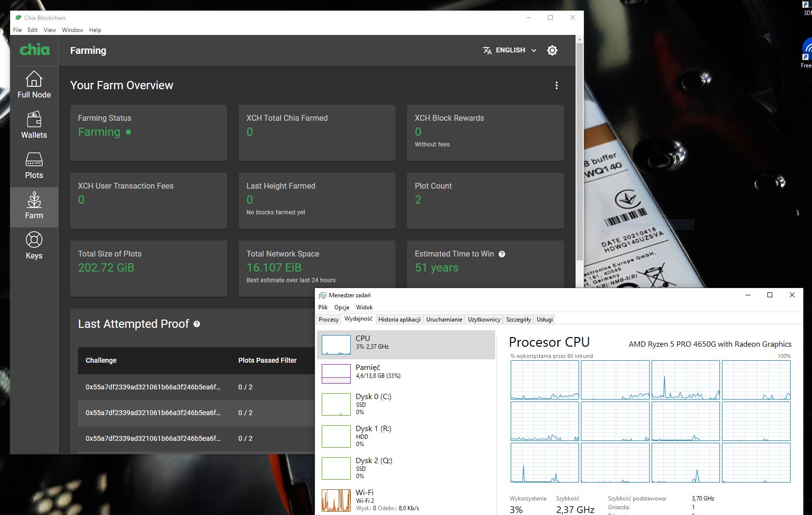
Task: Click Last Attempted Proof help icon
Action: pyautogui.click(x=197, y=324)
